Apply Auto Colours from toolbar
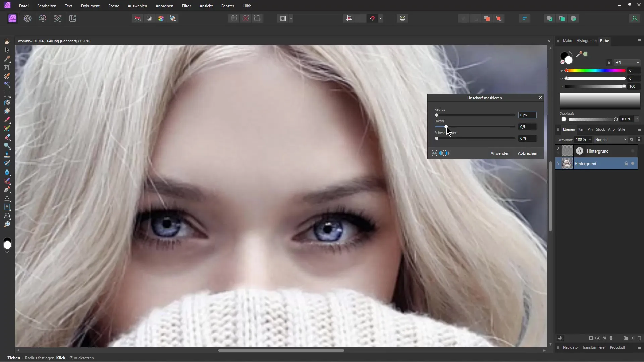The height and width of the screenshot is (362, 644). coord(161,18)
